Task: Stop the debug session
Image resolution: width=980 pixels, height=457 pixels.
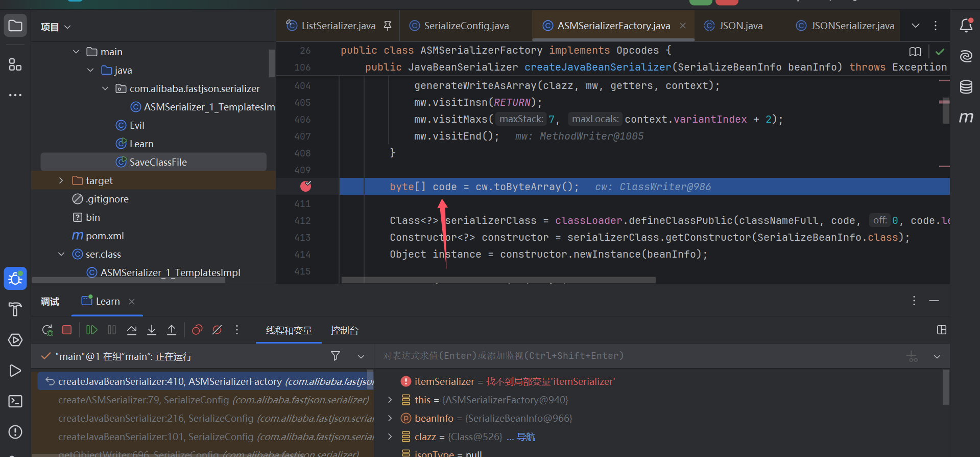Action: [x=67, y=330]
